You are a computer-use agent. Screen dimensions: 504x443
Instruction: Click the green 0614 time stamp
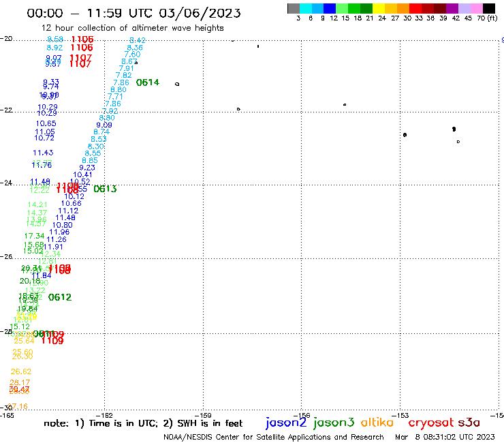pos(148,82)
